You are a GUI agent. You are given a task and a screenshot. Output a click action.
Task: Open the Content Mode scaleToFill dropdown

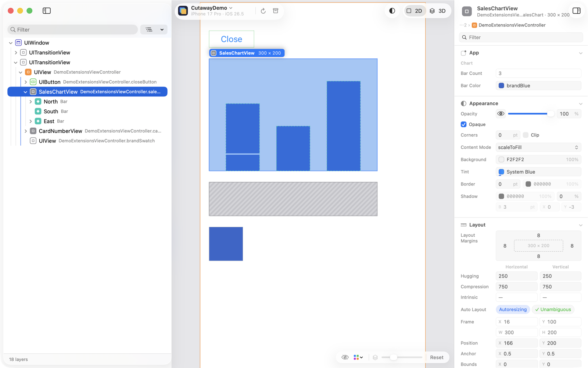538,147
